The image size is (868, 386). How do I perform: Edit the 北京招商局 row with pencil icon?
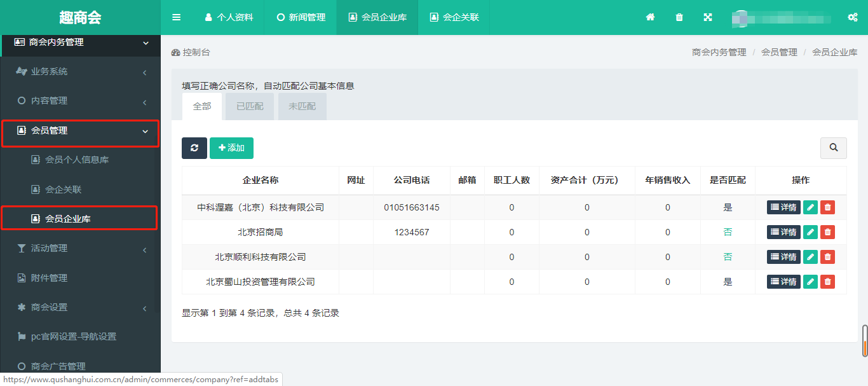(810, 232)
